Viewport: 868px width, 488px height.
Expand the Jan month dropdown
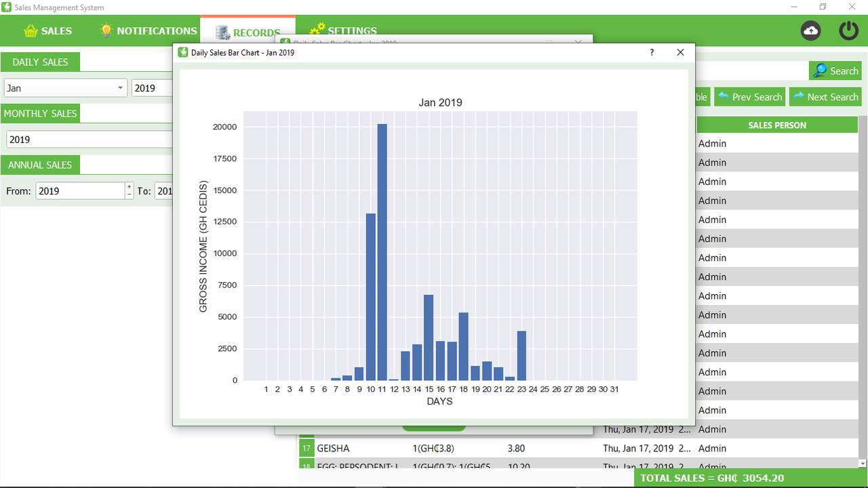point(121,88)
